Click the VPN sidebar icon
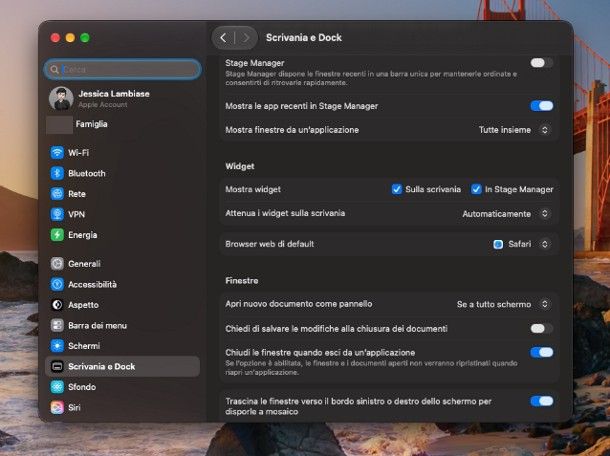Screen dimensions: 610x456 click(x=57, y=214)
